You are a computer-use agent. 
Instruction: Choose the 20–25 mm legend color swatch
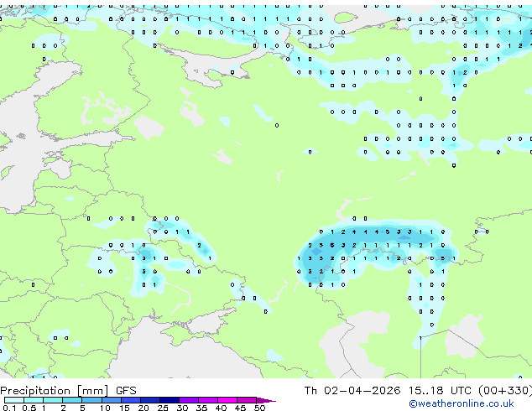pyautogui.click(x=149, y=400)
